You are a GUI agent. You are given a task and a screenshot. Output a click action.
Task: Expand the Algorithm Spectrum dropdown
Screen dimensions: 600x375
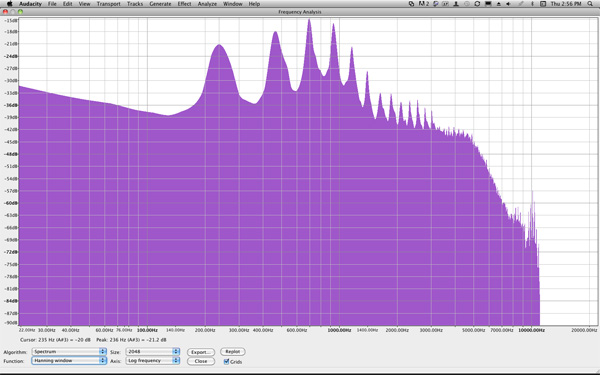pos(69,351)
